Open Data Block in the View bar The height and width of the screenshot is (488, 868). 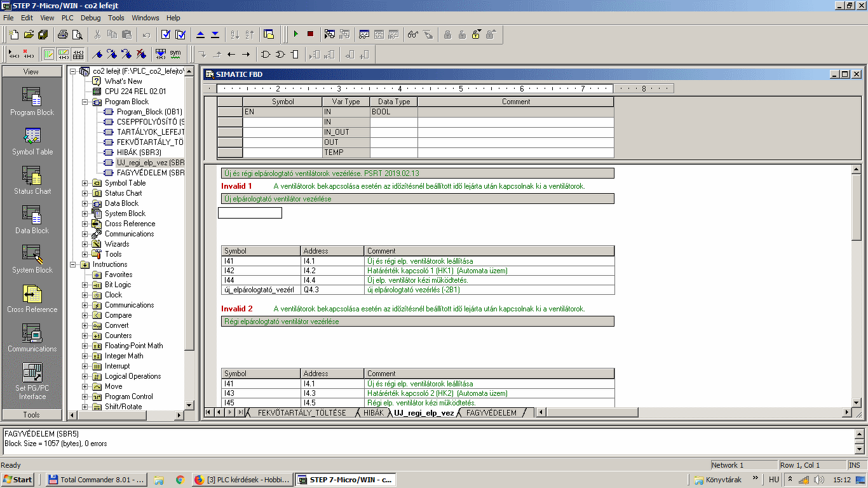32,220
